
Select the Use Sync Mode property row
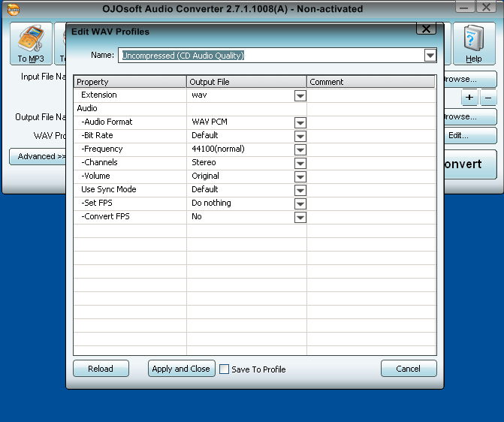tap(255, 190)
